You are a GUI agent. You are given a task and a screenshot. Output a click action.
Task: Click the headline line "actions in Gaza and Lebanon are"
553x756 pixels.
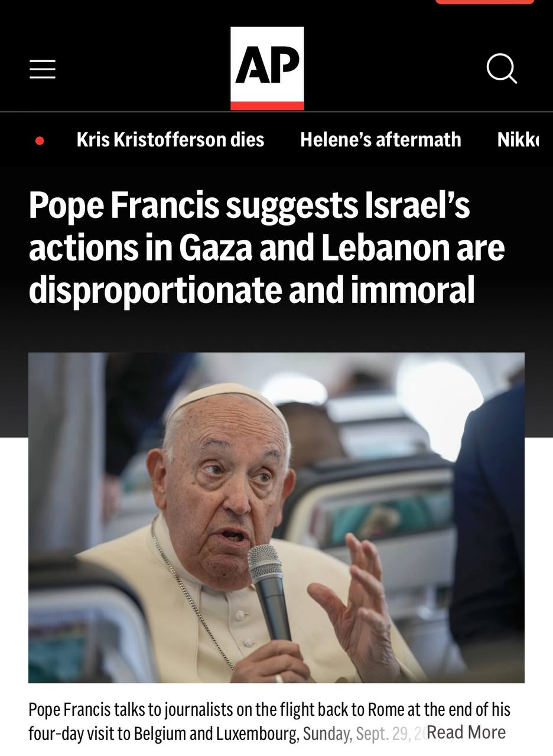pos(266,247)
